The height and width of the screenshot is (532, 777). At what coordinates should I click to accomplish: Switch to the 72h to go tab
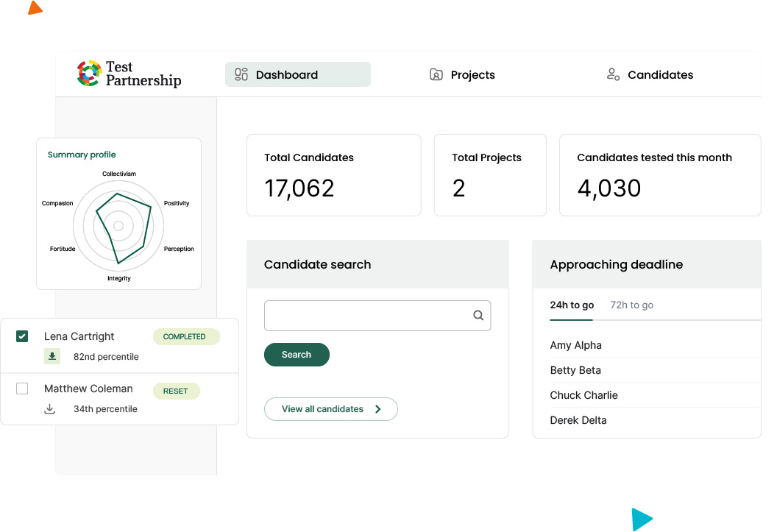click(631, 305)
